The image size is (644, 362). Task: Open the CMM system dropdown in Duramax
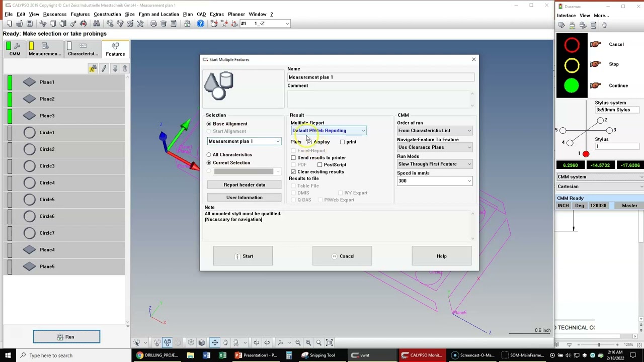pyautogui.click(x=600, y=177)
